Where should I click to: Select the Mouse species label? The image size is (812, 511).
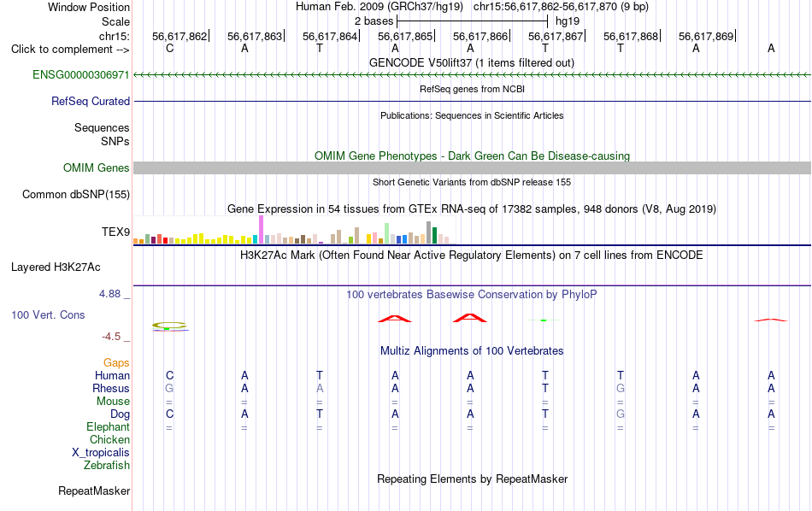[113, 402]
